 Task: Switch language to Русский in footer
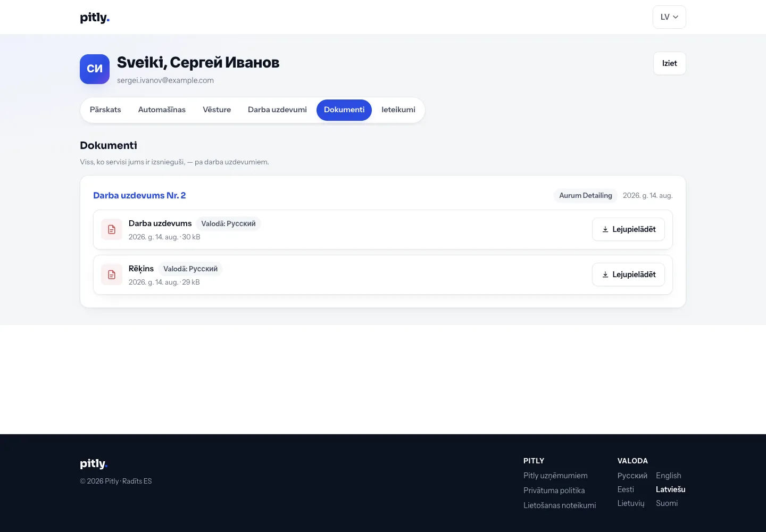tap(632, 476)
